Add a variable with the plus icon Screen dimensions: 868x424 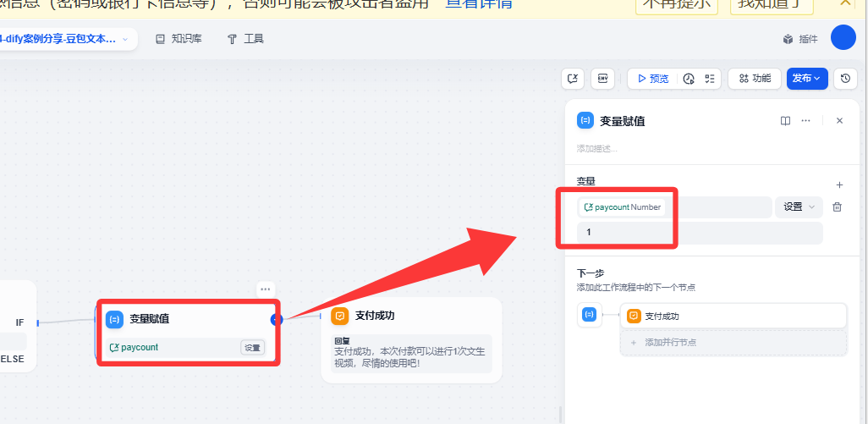(x=839, y=184)
